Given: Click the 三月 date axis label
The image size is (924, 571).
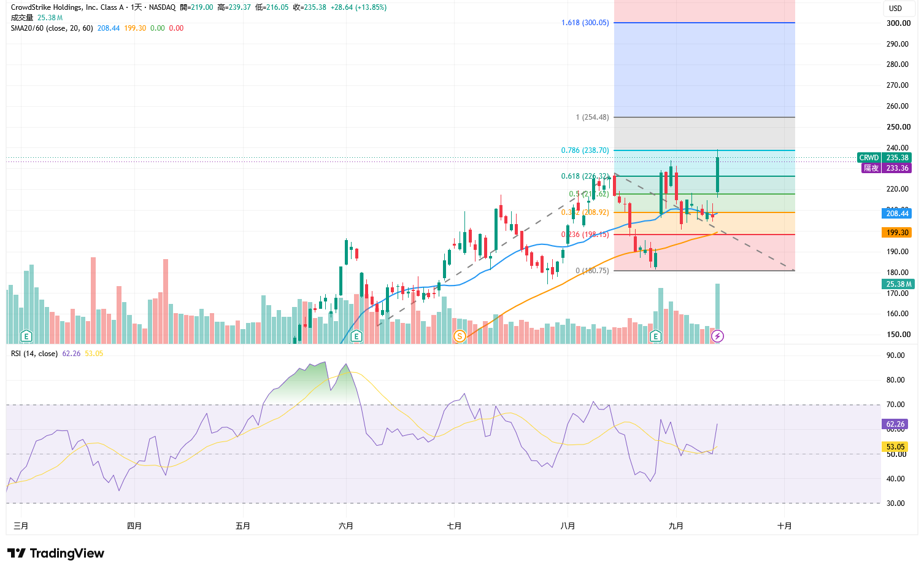Looking at the screenshot, I should [x=21, y=526].
